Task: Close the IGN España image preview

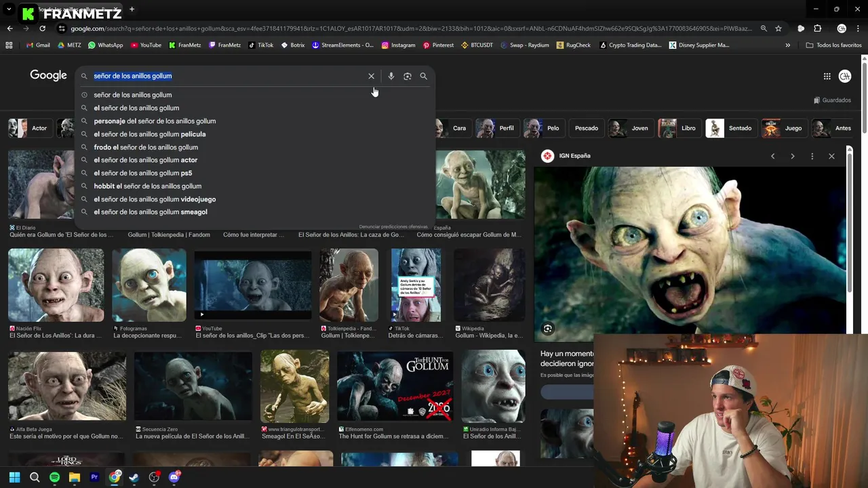Action: tap(831, 156)
